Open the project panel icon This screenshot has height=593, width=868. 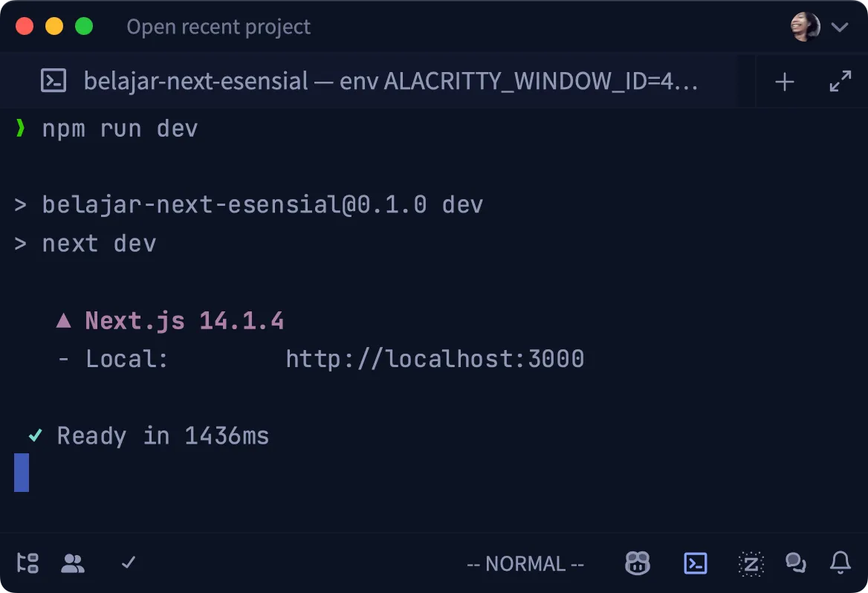click(x=27, y=563)
